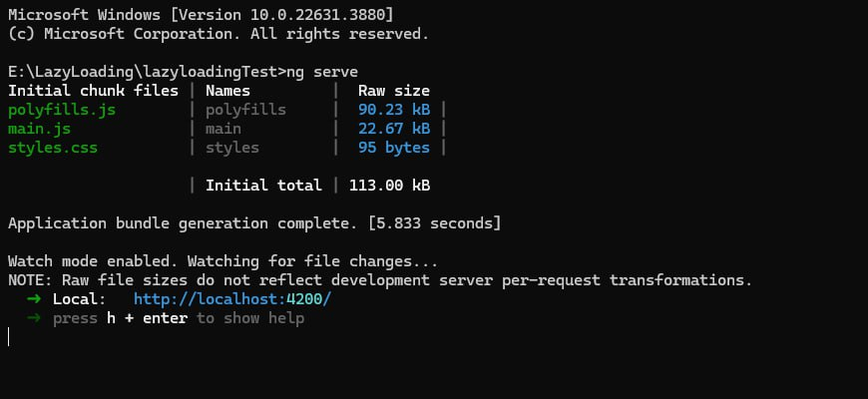Click the blinking text cursor on the empty line
Screen dimensions: 868x399
(x=9, y=337)
